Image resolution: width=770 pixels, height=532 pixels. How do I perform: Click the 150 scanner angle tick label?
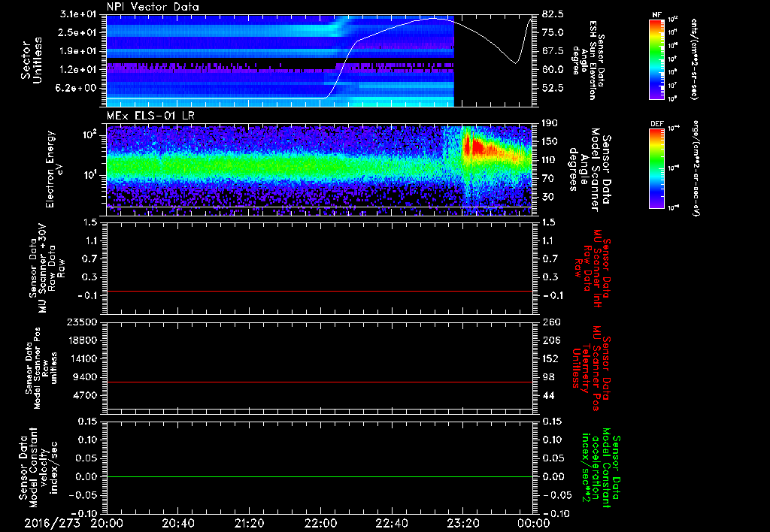[x=550, y=141]
